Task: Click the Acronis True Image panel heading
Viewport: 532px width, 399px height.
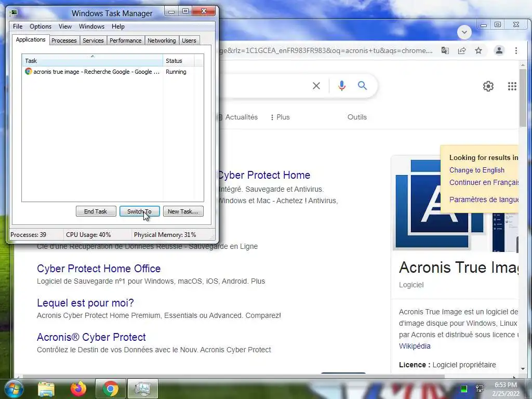Action: (x=459, y=268)
